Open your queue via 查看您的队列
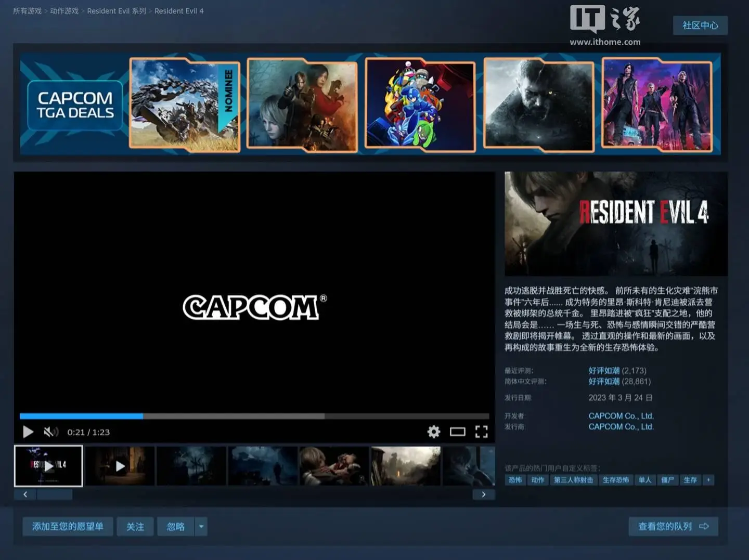The image size is (749, 560). [673, 526]
